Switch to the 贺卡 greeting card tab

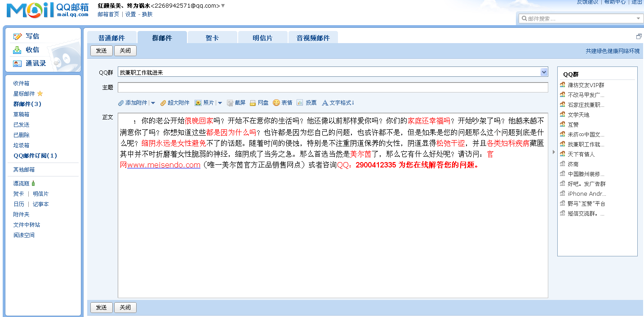click(212, 37)
